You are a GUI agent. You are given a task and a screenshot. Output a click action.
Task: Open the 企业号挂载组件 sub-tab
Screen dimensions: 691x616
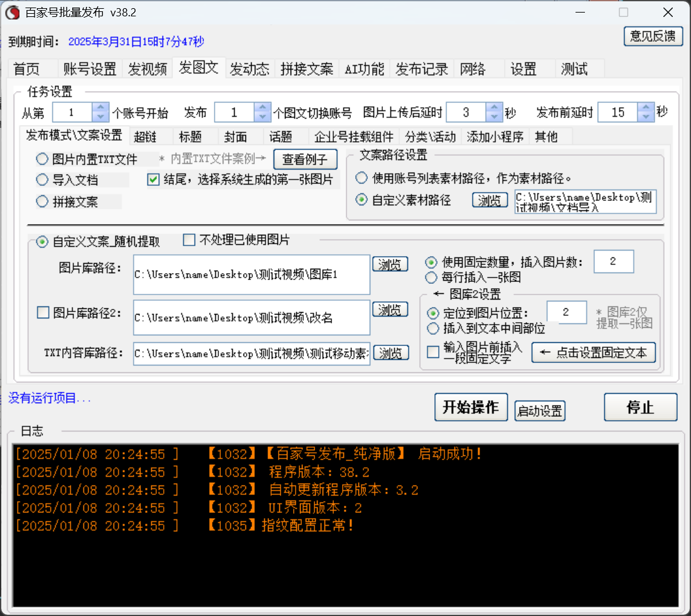click(x=353, y=137)
